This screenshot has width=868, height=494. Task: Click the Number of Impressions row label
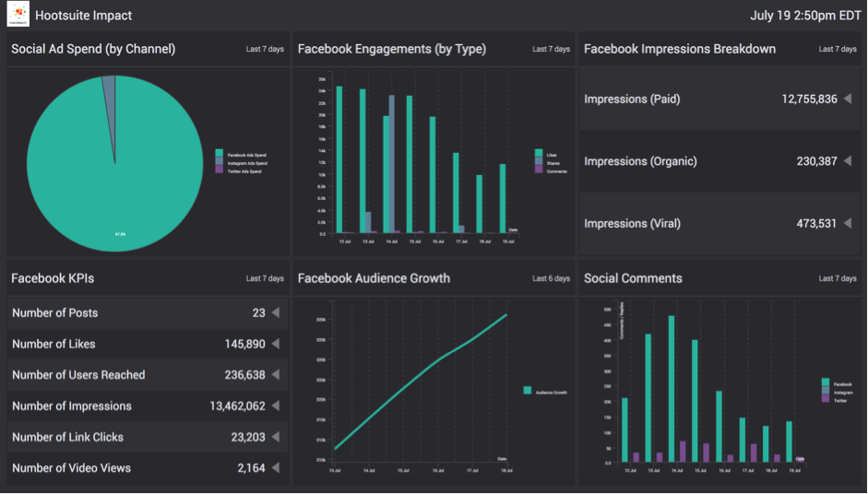72,406
